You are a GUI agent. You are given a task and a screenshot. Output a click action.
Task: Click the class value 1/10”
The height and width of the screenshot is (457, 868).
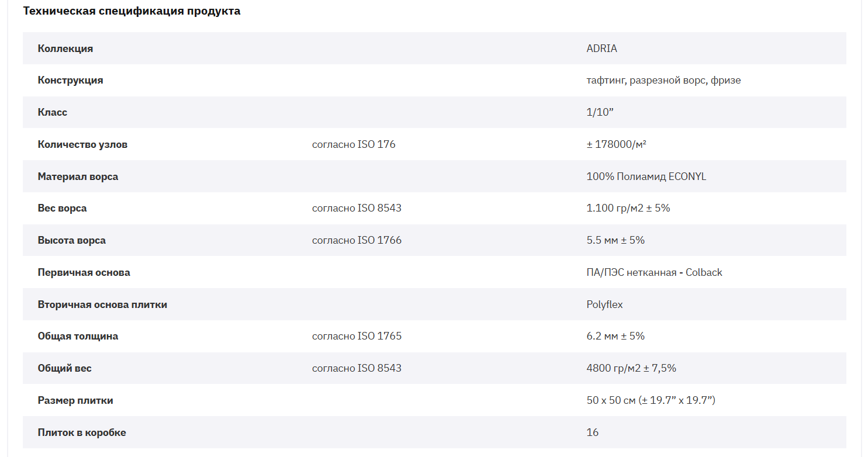600,112
